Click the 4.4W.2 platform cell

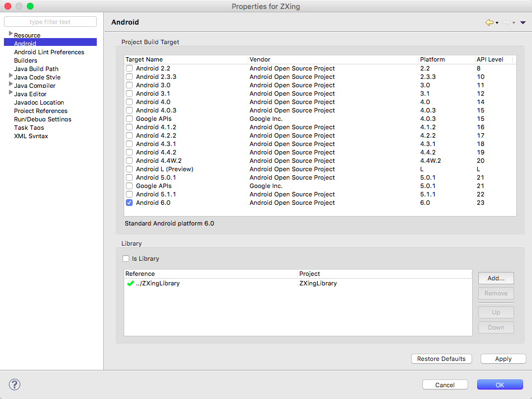point(431,161)
